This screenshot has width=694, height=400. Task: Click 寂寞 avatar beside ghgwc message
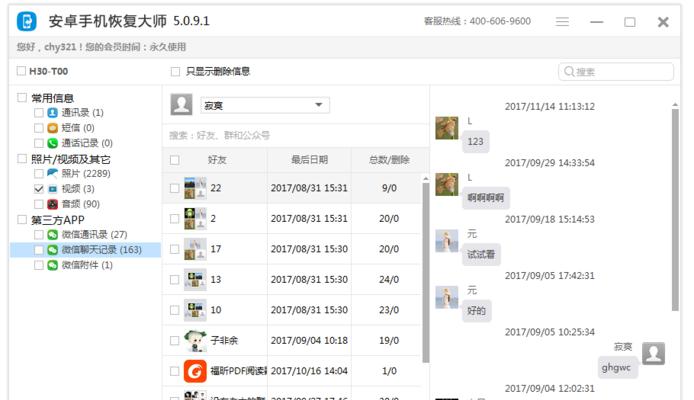pyautogui.click(x=654, y=354)
